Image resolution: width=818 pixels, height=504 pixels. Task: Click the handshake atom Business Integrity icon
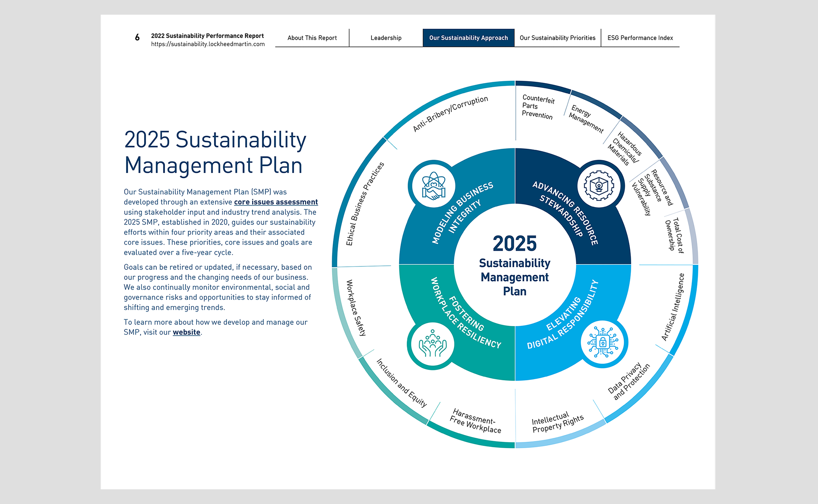(x=433, y=186)
